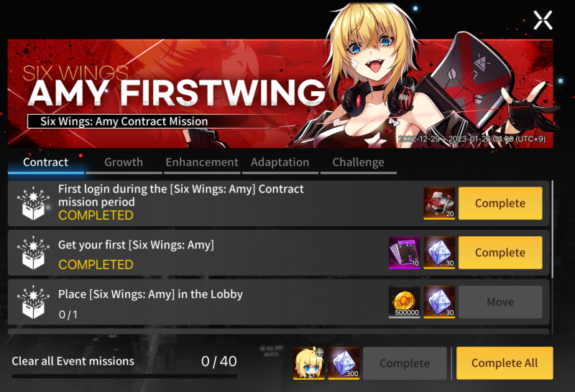Click the gift box icon beside Lobby mission
The image size is (575, 392).
click(x=33, y=302)
